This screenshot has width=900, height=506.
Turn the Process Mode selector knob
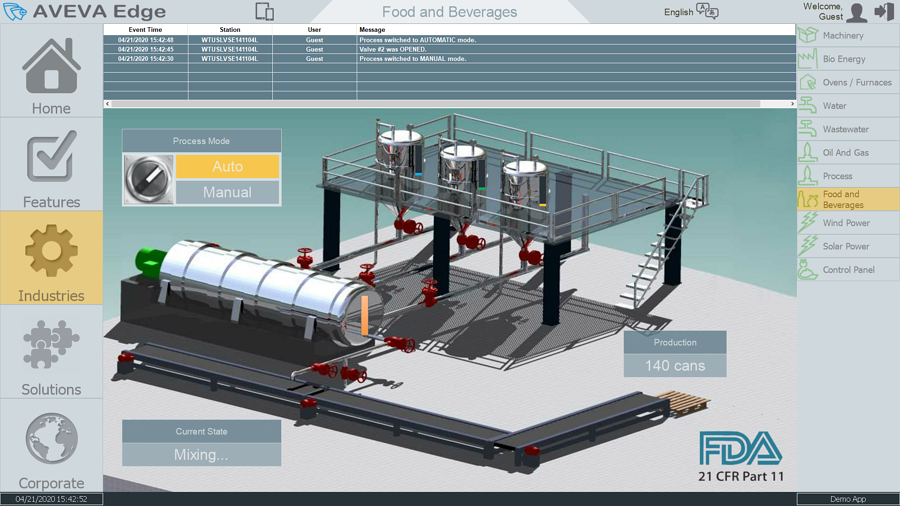149,179
